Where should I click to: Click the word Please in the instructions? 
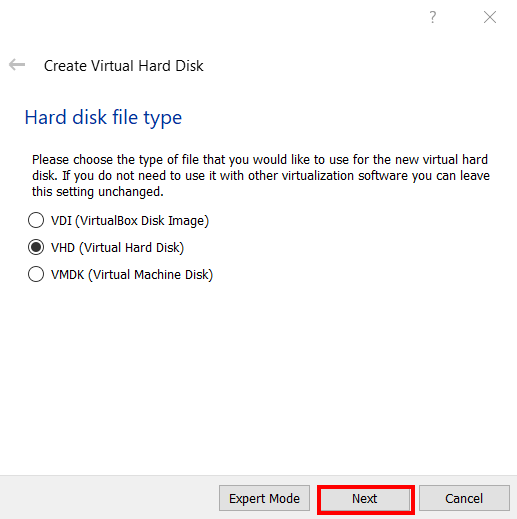point(50,160)
